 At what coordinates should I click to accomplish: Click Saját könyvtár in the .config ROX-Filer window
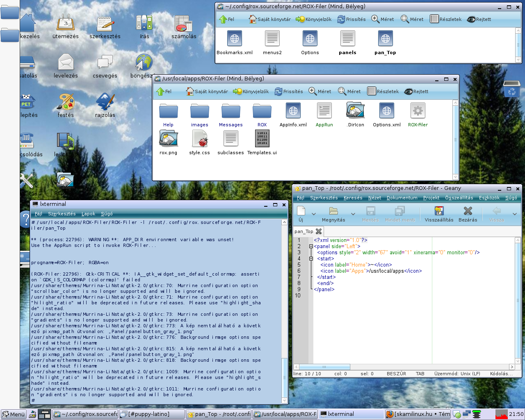270,19
